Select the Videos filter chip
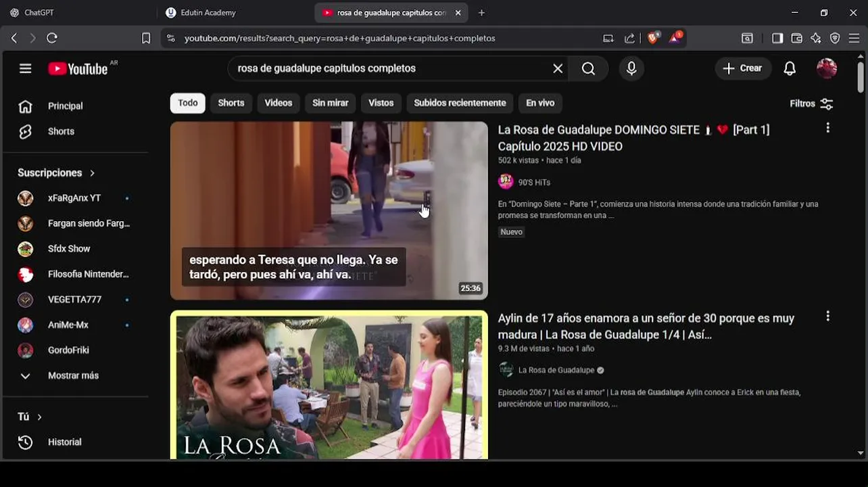Screen dimensions: 868x487 [x=279, y=103]
